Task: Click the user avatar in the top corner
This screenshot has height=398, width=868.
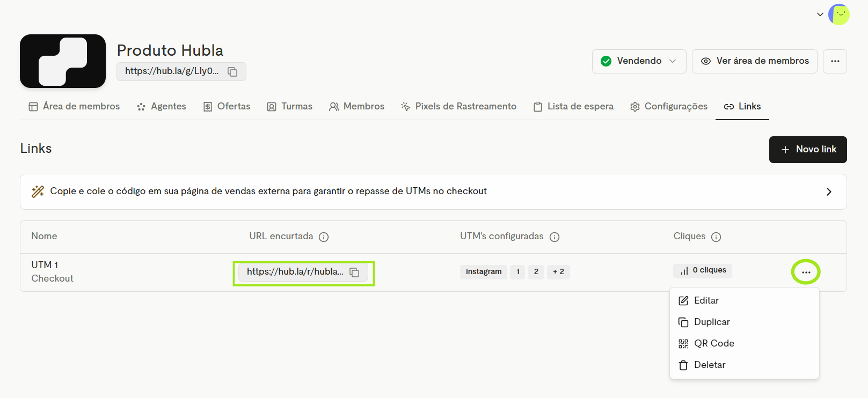Action: (839, 14)
